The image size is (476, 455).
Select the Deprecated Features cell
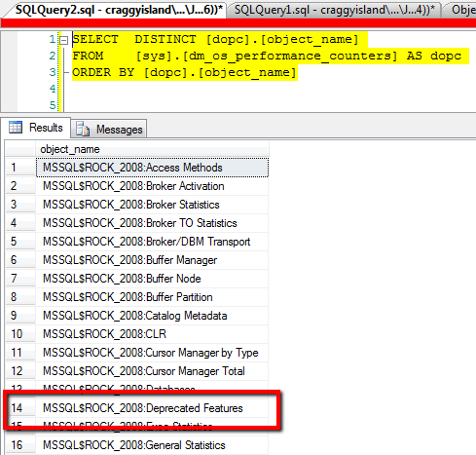point(152,408)
